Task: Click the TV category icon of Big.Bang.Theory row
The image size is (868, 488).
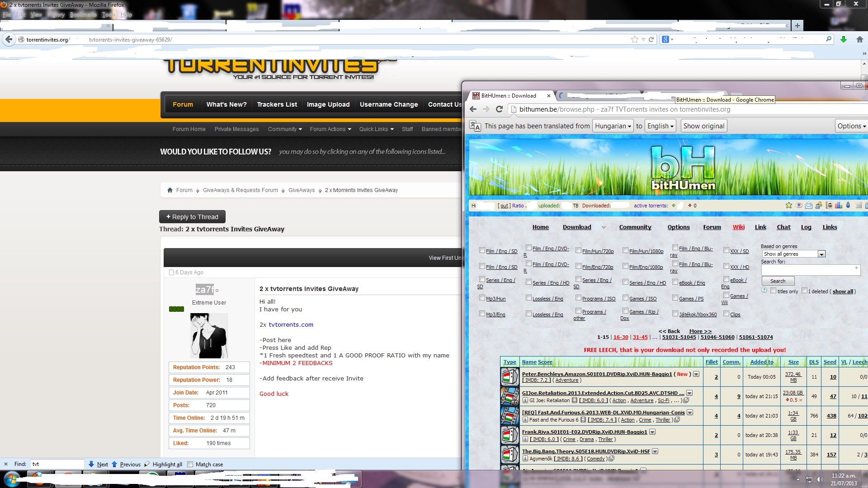Action: tap(510, 454)
